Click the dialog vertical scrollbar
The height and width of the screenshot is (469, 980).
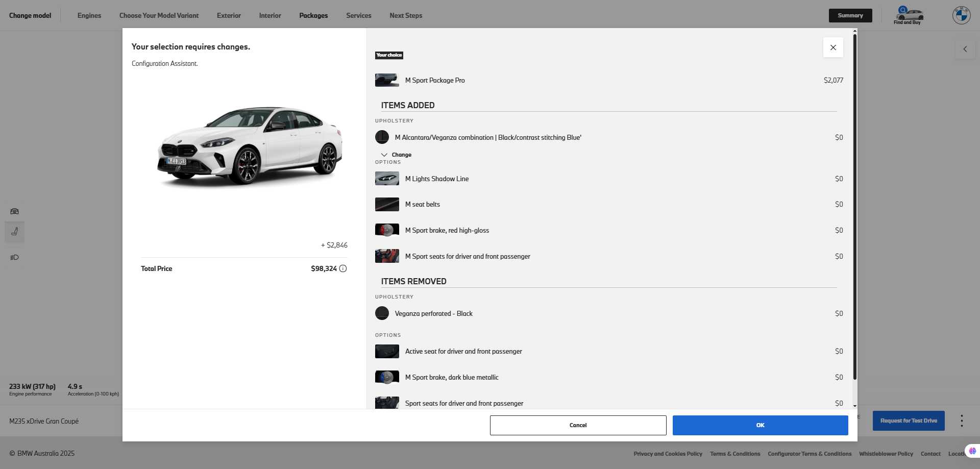click(855, 207)
